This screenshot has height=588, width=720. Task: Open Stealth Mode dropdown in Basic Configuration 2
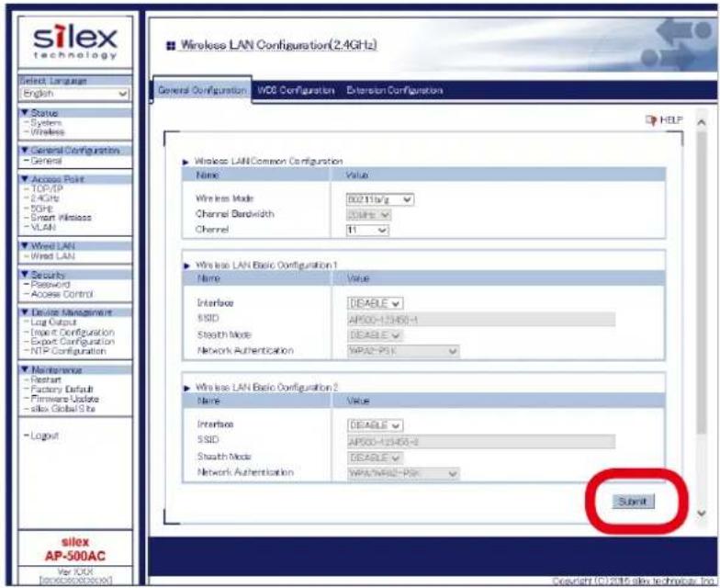pyautogui.click(x=375, y=458)
